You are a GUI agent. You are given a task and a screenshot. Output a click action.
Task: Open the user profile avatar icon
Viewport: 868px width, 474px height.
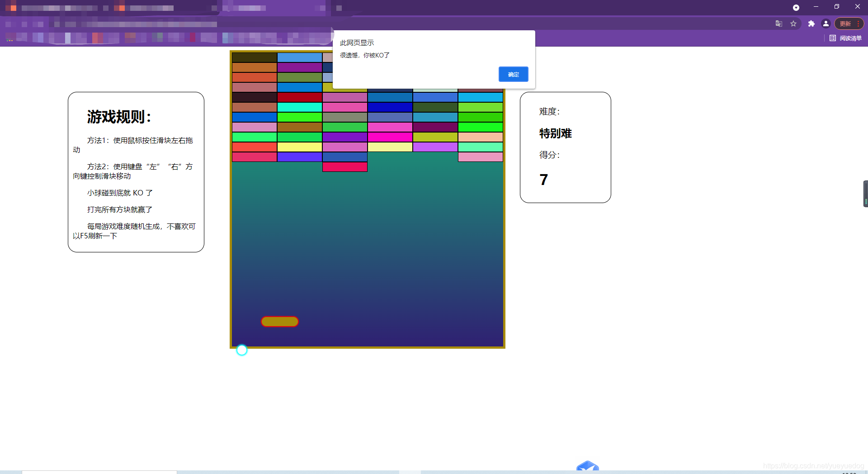(826, 24)
